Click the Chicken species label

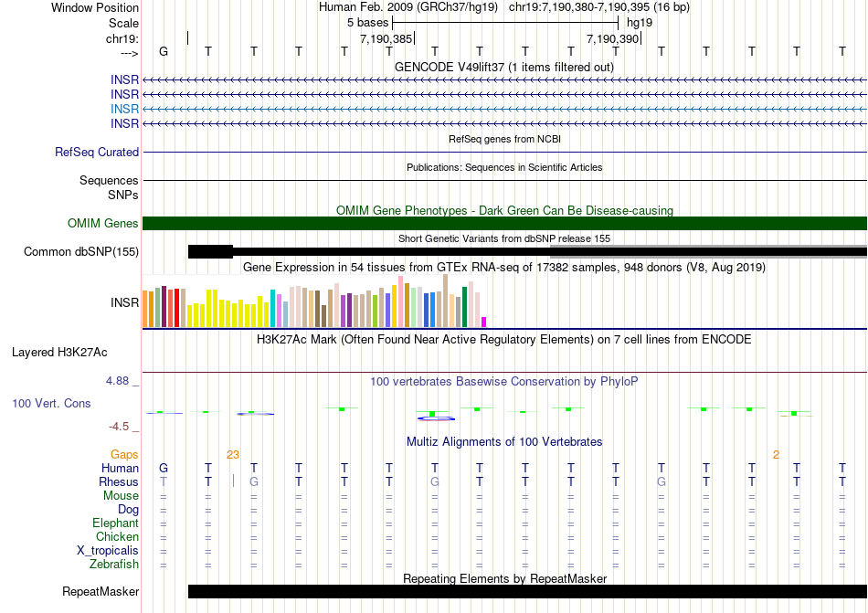[117, 536]
